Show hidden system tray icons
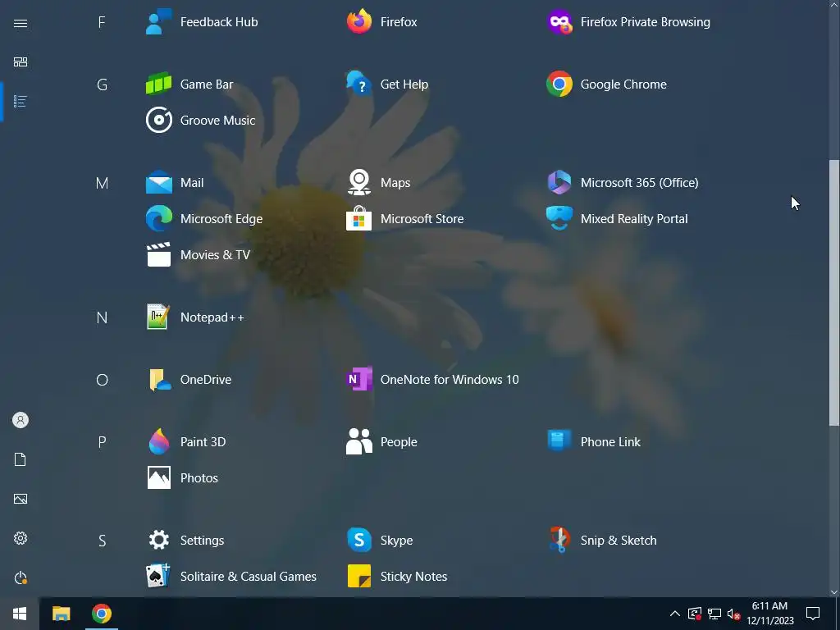 [x=675, y=614]
